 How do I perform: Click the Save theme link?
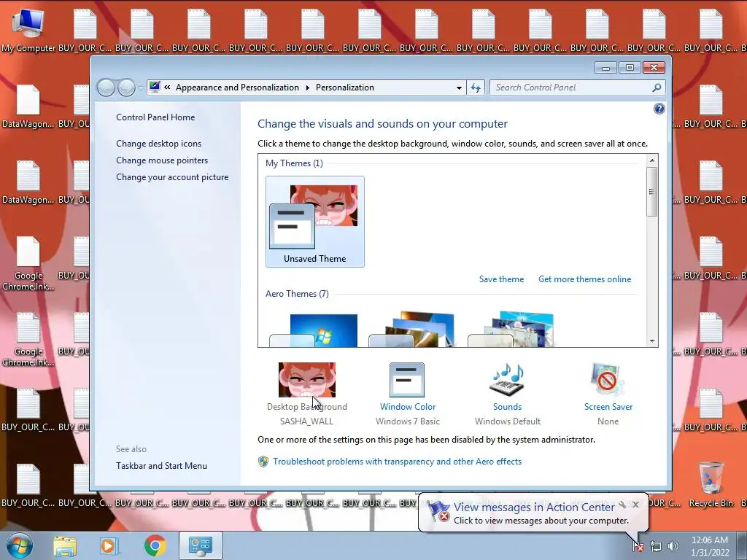click(x=501, y=279)
